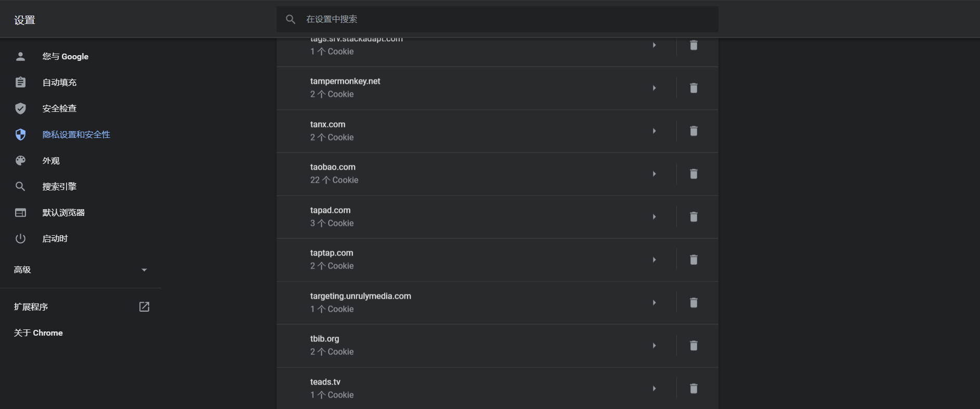Click the shield icon for 隐私设置和安全性

pyautogui.click(x=20, y=134)
